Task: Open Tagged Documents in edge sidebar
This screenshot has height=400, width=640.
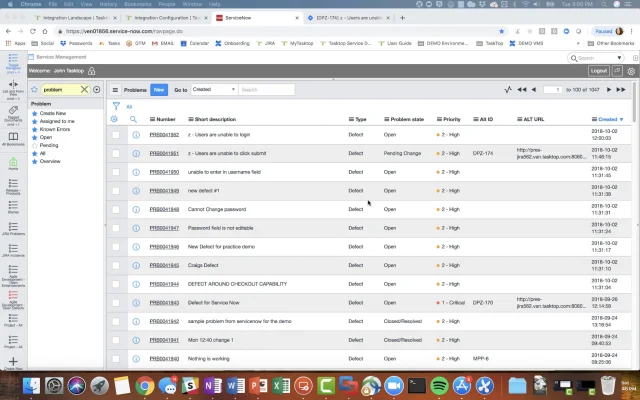Action: (x=13, y=115)
